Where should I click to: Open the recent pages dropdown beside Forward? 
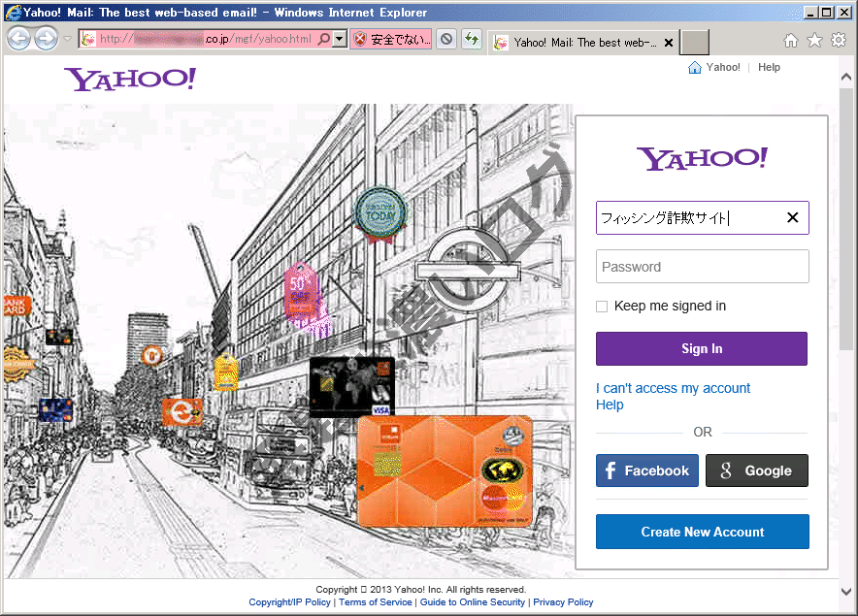click(x=67, y=39)
